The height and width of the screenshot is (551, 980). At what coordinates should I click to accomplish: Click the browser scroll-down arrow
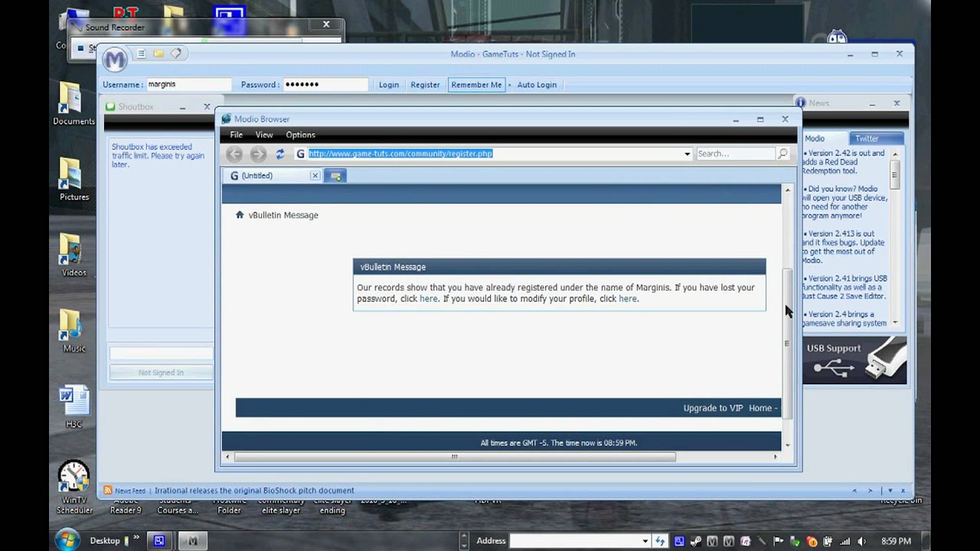786,445
